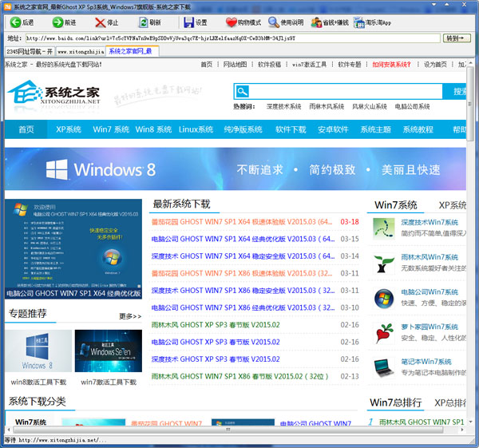Select the Win7系统 tab in right panel
The height and width of the screenshot is (448, 479).
coord(396,205)
